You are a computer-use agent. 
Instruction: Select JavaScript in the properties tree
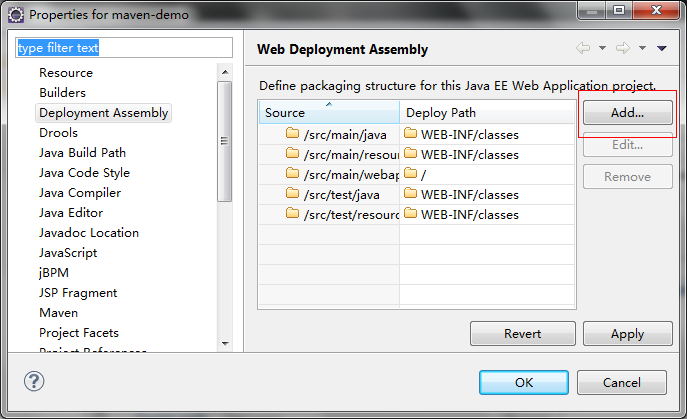point(68,253)
